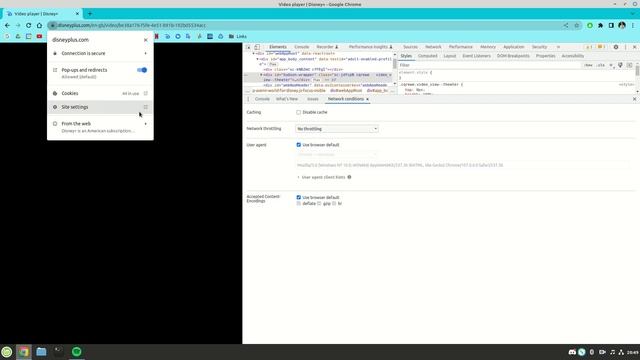Screen dimensions: 640x360
Task: Open Cookies in the site info popup
Action: [x=100, y=93]
